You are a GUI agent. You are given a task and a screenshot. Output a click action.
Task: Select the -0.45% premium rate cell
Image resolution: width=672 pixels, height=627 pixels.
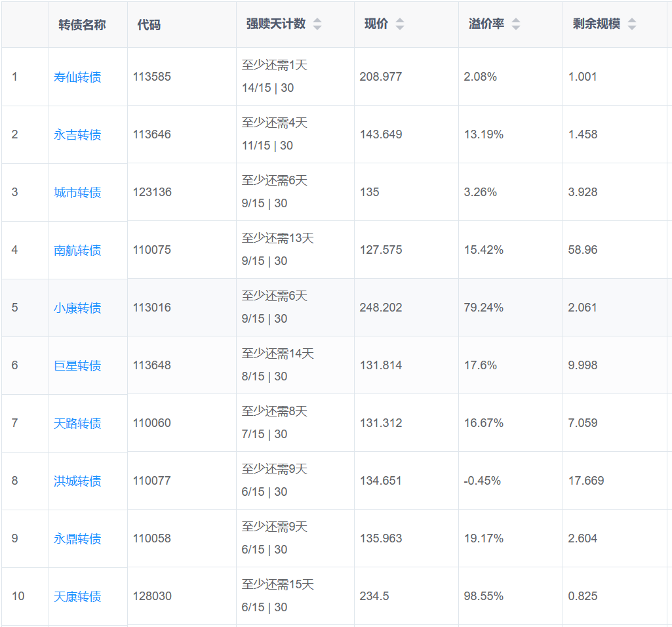pyautogui.click(x=483, y=481)
